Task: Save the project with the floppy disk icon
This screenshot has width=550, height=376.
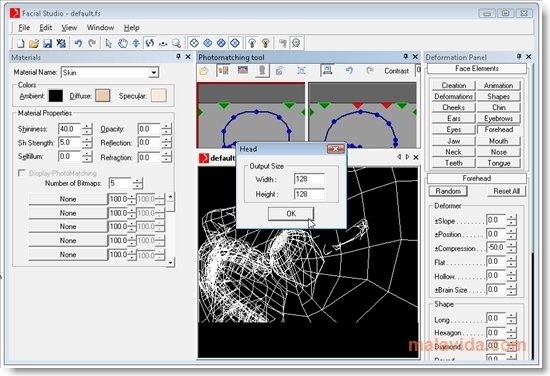Action: tap(47, 43)
